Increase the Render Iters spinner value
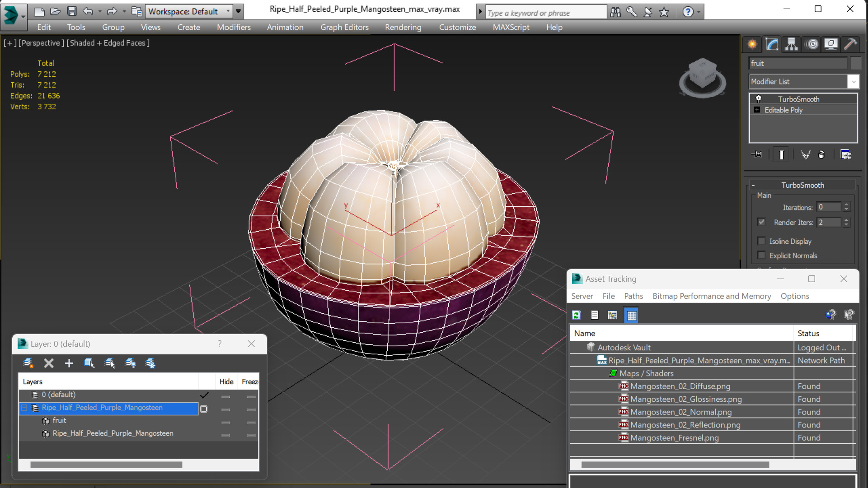Viewport: 868px width, 488px height. pos(847,219)
